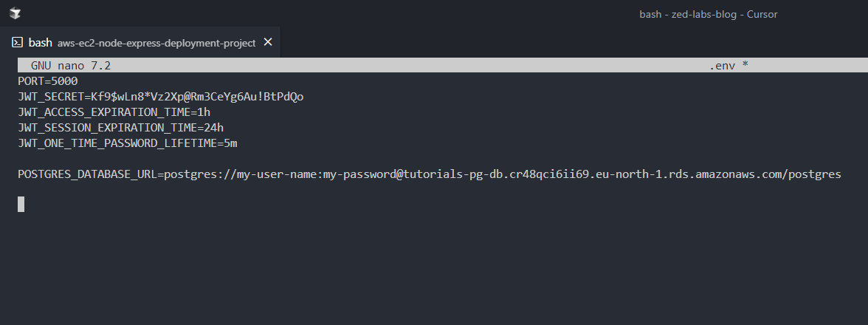Click the '1h' access expiration value

(204, 112)
